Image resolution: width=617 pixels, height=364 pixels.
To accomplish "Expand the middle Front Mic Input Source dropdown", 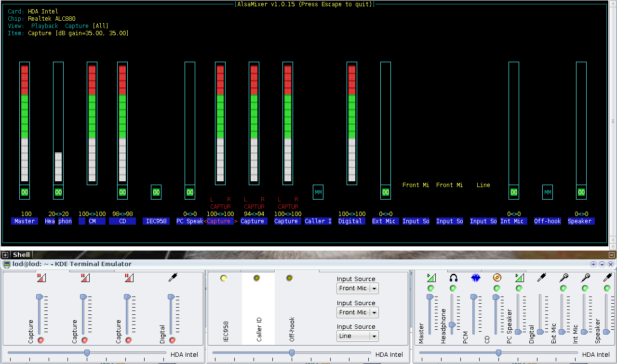I will pyautogui.click(x=357, y=312).
